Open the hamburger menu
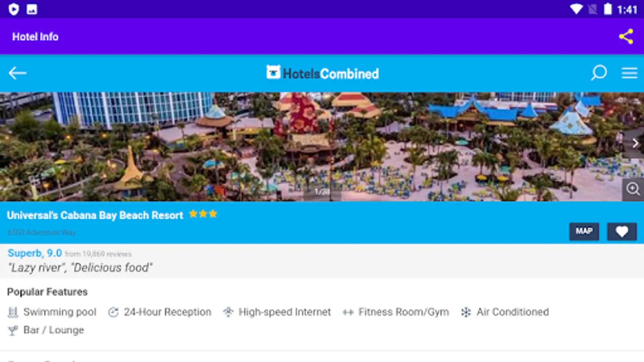Screen dimensions: 644x362 (629, 73)
